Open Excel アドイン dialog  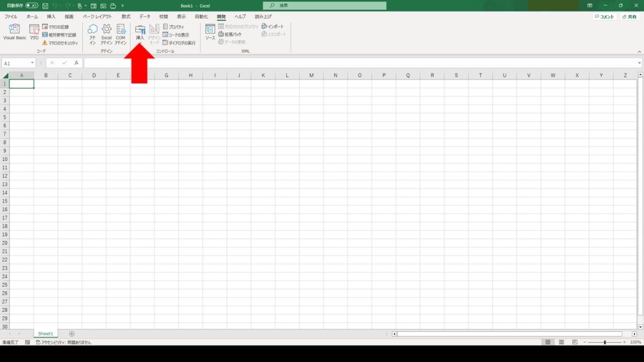(106, 31)
